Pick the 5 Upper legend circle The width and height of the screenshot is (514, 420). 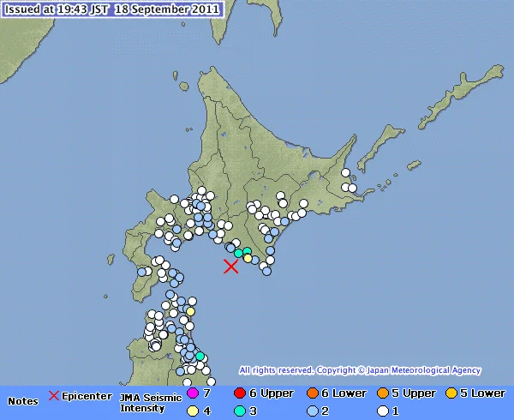click(383, 393)
